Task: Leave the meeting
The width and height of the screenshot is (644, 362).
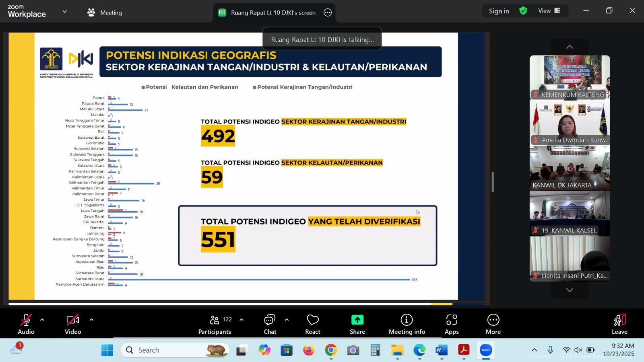Action: coord(619,324)
